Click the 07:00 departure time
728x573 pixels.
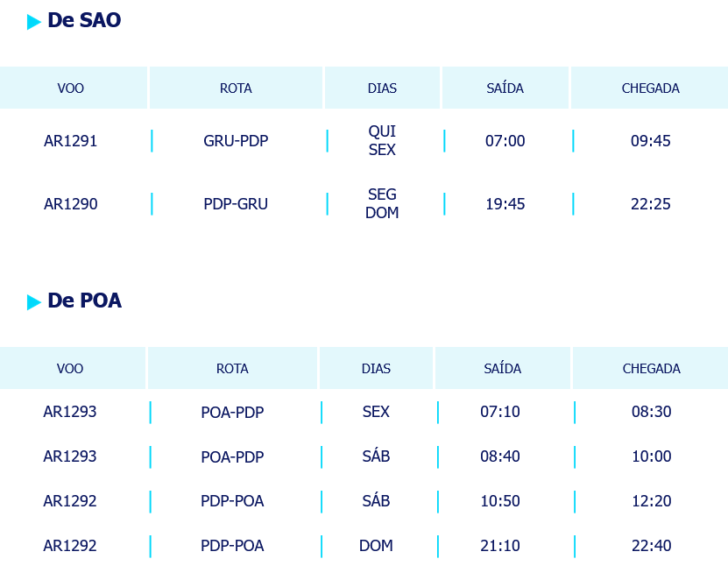pyautogui.click(x=505, y=140)
